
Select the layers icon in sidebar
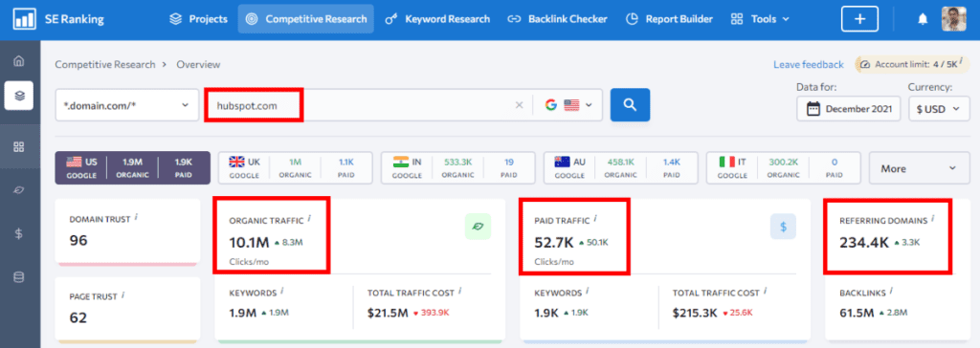pyautogui.click(x=19, y=96)
